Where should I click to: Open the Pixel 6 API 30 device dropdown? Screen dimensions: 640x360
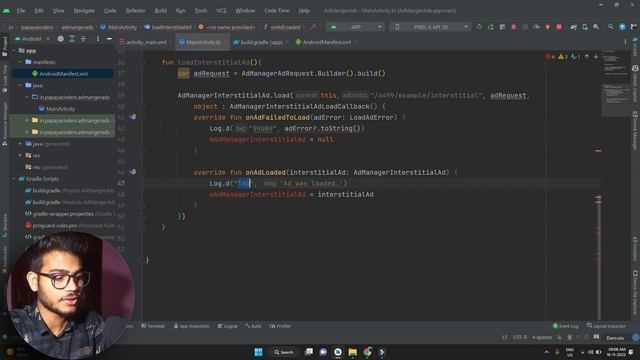coord(430,27)
